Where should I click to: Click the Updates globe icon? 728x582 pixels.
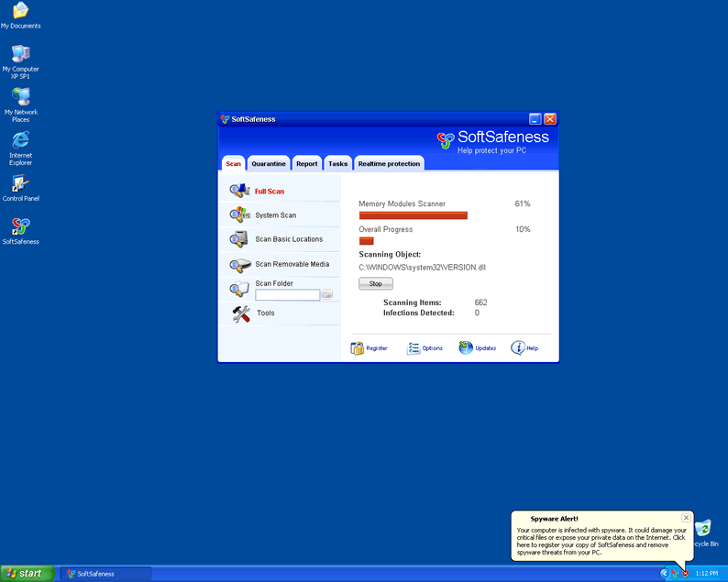click(x=466, y=348)
